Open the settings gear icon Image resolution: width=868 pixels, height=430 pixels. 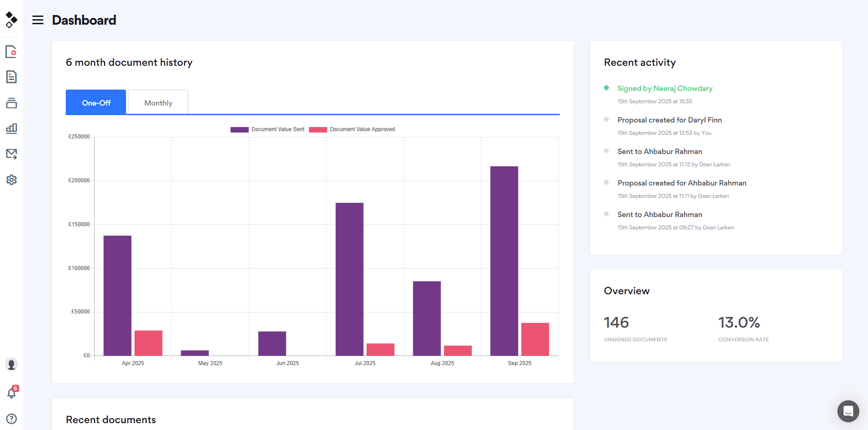(x=11, y=180)
